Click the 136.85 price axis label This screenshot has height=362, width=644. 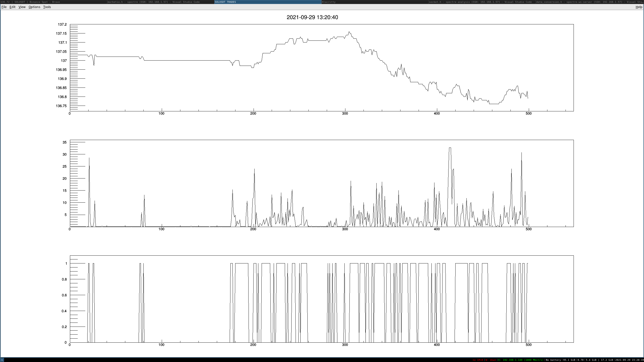(61, 88)
